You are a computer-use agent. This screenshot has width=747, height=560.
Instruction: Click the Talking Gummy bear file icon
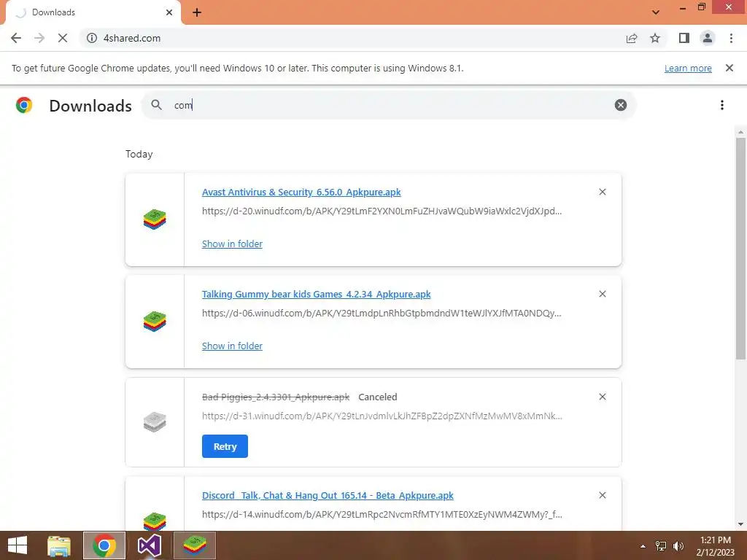(155, 322)
